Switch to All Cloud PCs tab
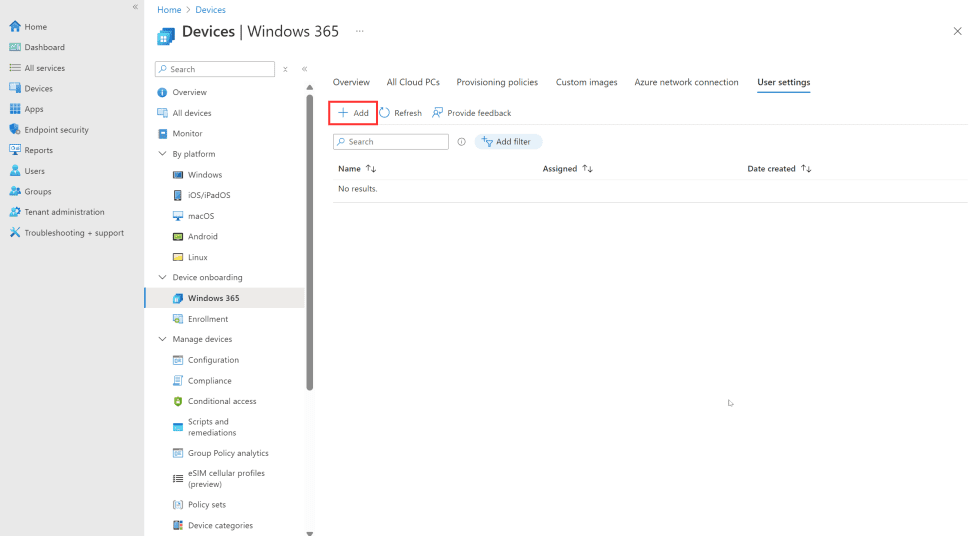This screenshot has height=536, width=980. point(413,82)
